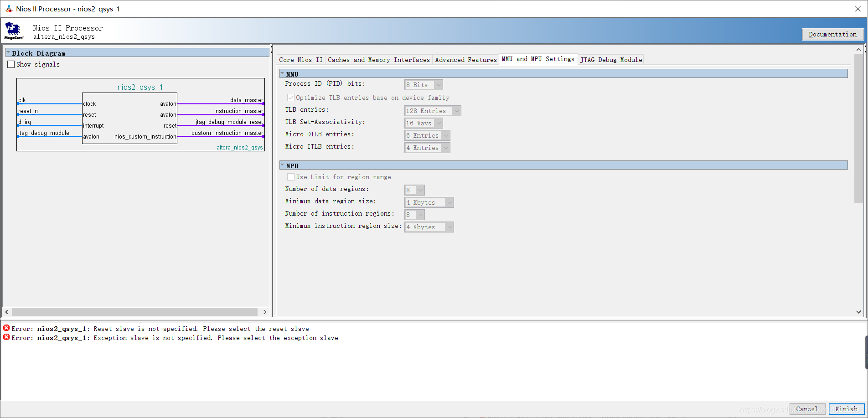Switch to JTAG Debug Module tab
The height and width of the screenshot is (418, 868).
(x=611, y=60)
